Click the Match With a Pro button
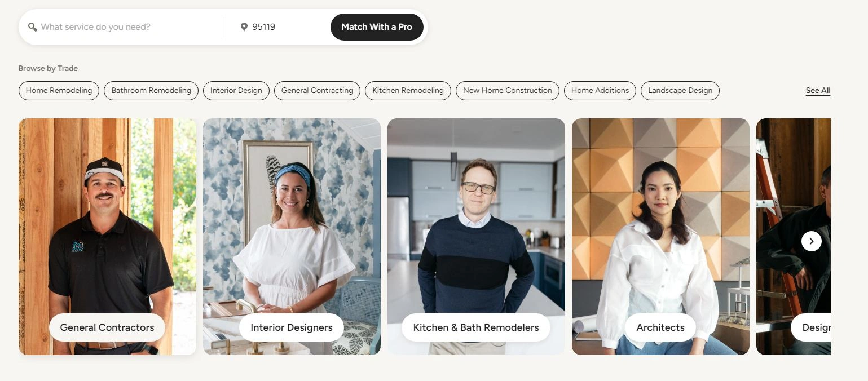This screenshot has height=381, width=868. tap(376, 26)
